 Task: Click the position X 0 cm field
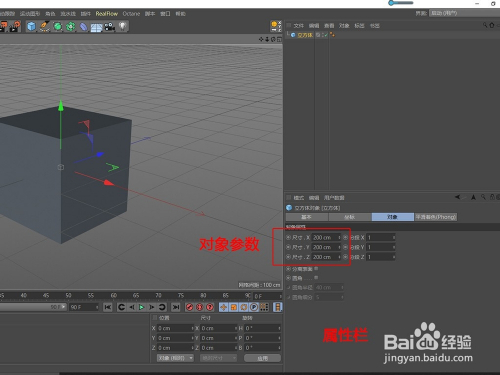(x=176, y=328)
